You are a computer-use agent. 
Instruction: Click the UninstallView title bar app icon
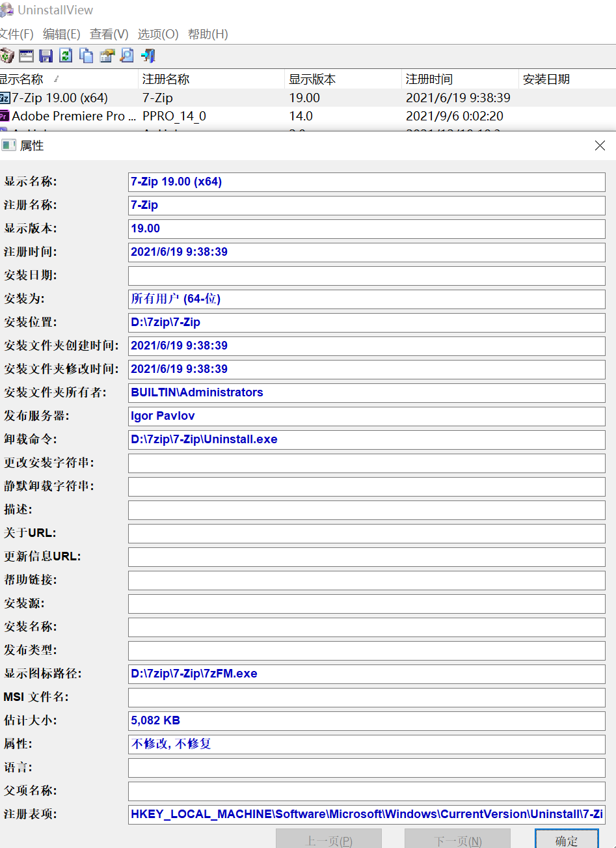click(x=6, y=10)
